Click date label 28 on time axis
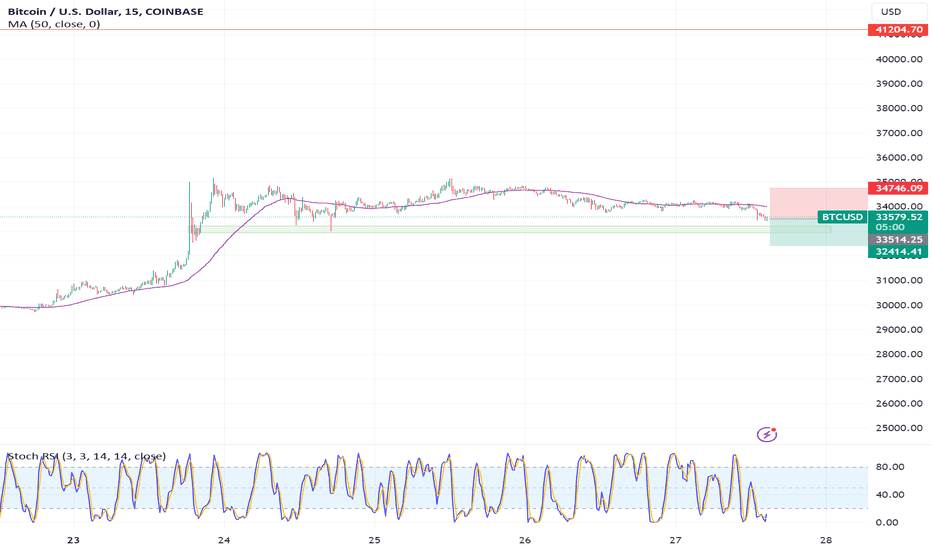This screenshot has width=932, height=550. pyautogui.click(x=826, y=540)
